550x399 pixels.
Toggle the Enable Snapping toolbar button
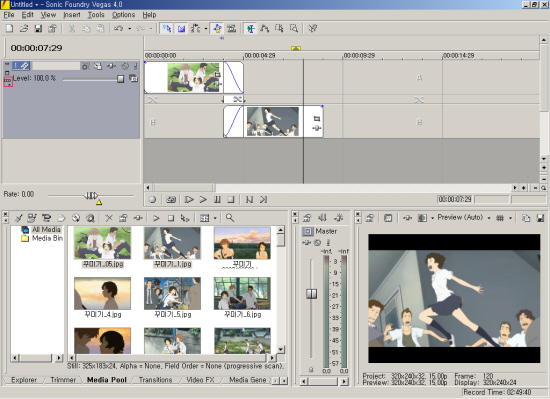point(167,28)
